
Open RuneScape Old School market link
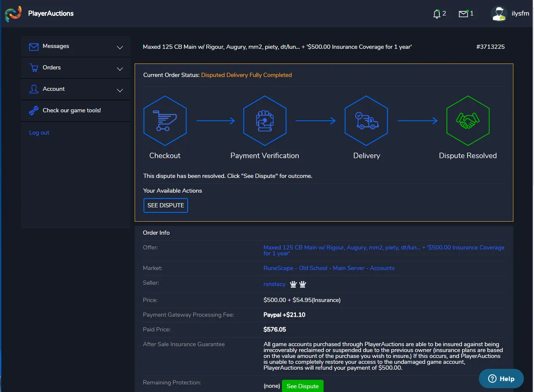tap(329, 268)
